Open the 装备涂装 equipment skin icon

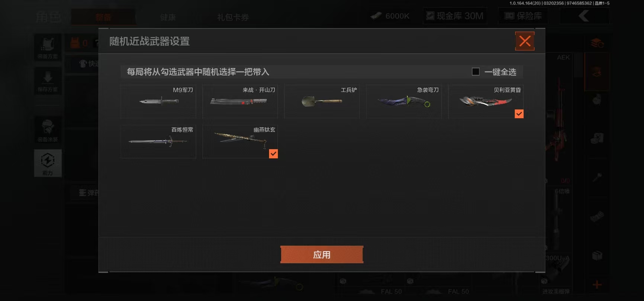(48, 130)
